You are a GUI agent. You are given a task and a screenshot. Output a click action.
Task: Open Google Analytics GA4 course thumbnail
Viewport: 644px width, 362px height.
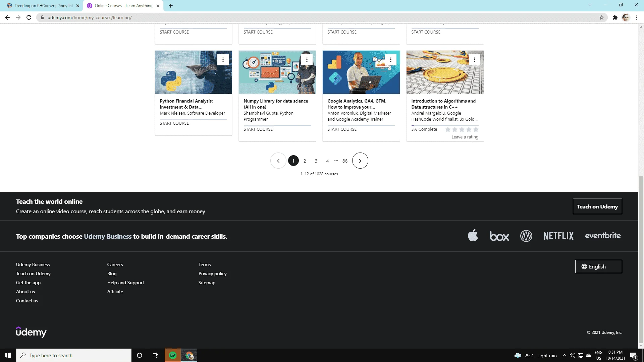click(x=361, y=72)
